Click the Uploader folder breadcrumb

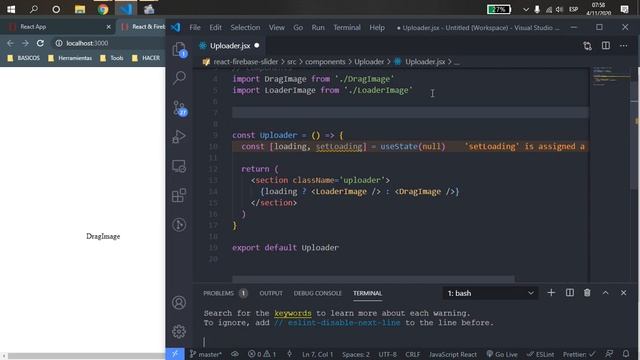tap(369, 62)
